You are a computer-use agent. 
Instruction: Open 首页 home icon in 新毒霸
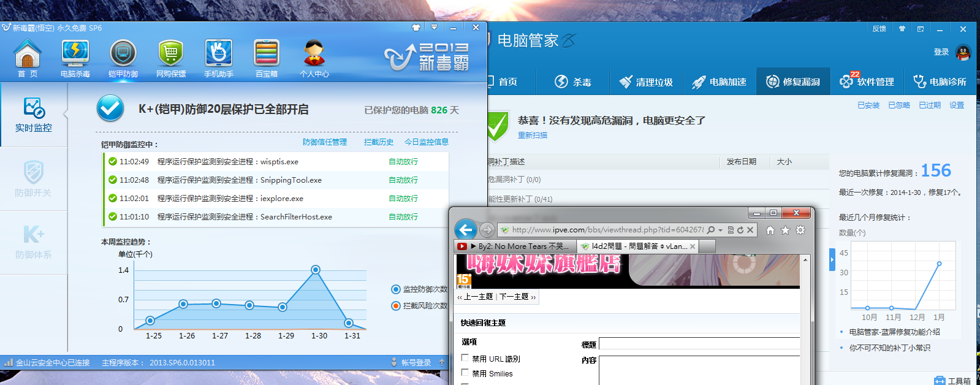(28, 58)
